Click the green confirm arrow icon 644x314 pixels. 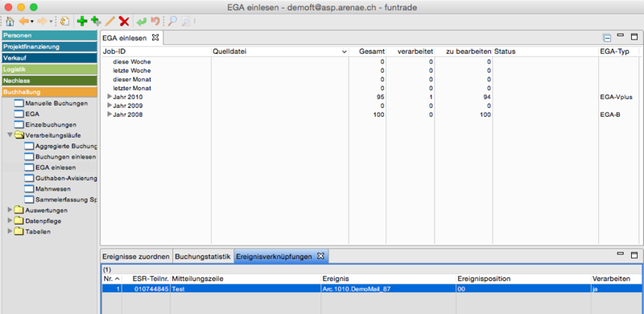point(142,22)
